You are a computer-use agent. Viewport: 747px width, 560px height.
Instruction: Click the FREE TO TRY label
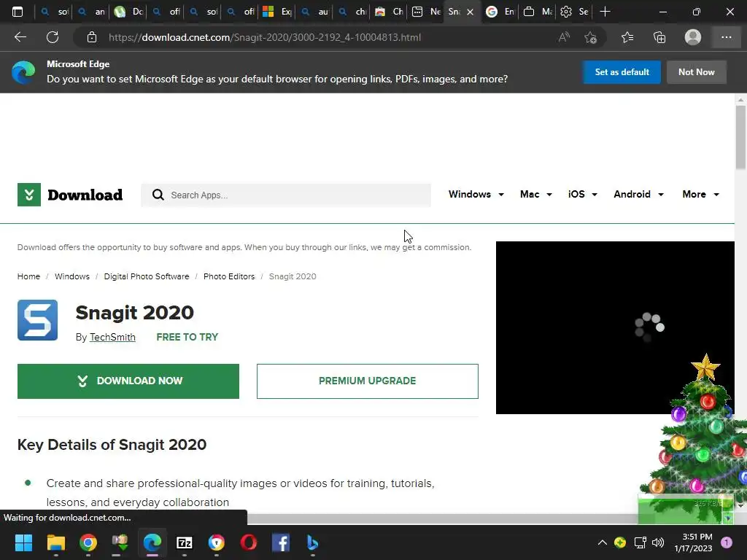click(187, 337)
